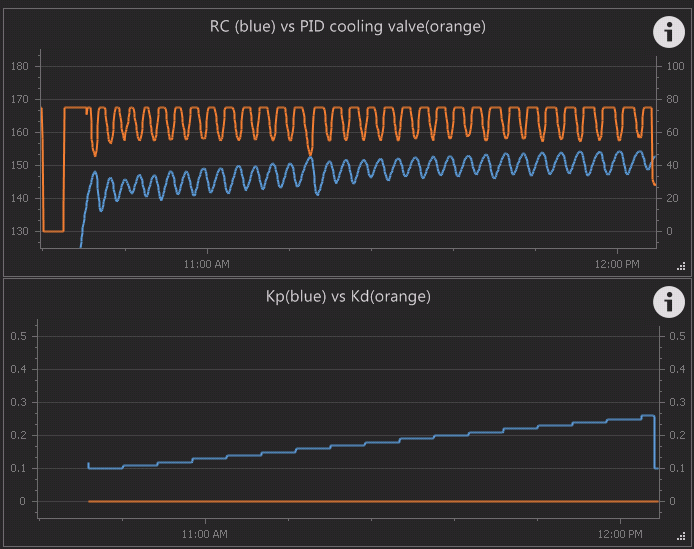Click the 130 left-axis label on top chart
This screenshot has height=549, width=694.
19,231
